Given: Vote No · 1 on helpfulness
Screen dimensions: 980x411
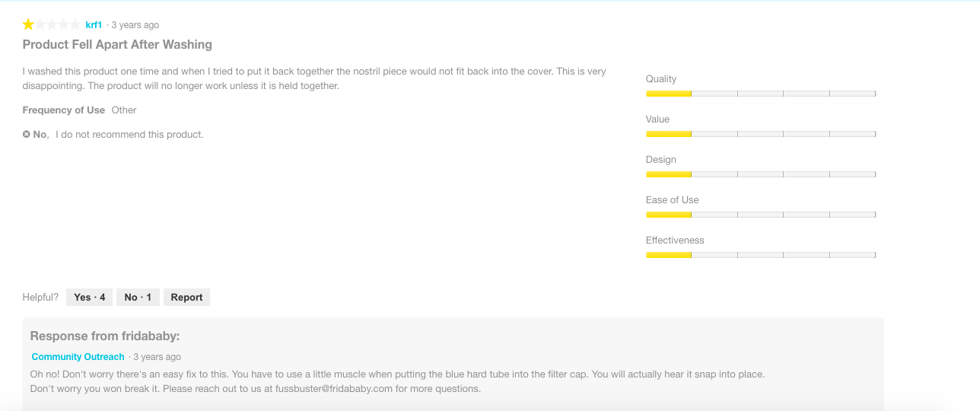Looking at the screenshot, I should 138,297.
